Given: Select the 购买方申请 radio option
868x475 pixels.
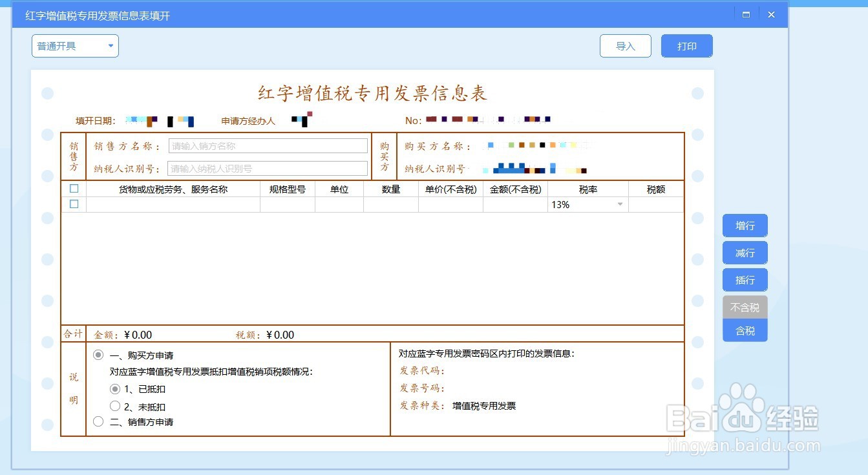Looking at the screenshot, I should click(x=98, y=354).
